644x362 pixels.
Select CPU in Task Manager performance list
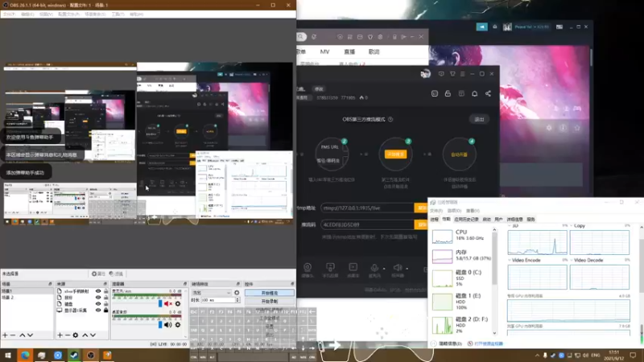tap(460, 235)
